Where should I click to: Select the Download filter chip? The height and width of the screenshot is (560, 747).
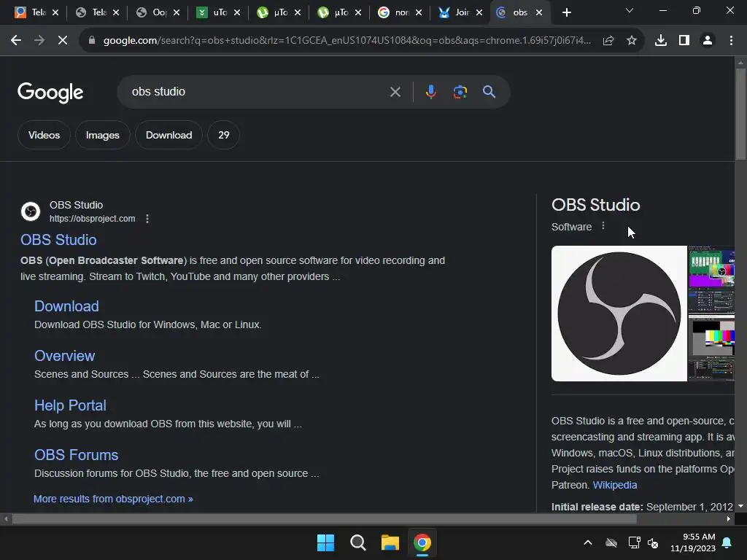point(169,135)
